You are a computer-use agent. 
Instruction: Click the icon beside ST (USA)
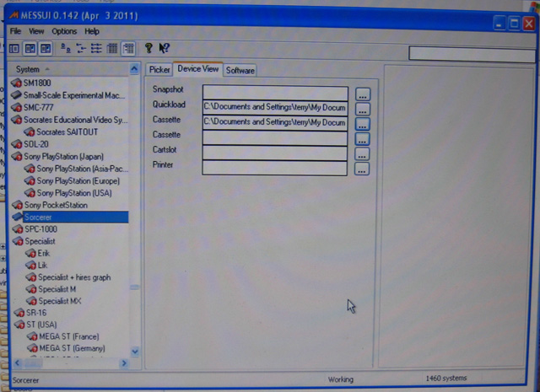(19, 325)
